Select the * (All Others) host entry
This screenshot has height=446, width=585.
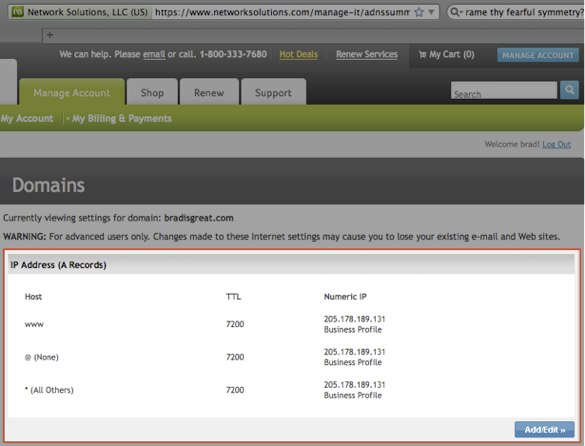coord(49,390)
